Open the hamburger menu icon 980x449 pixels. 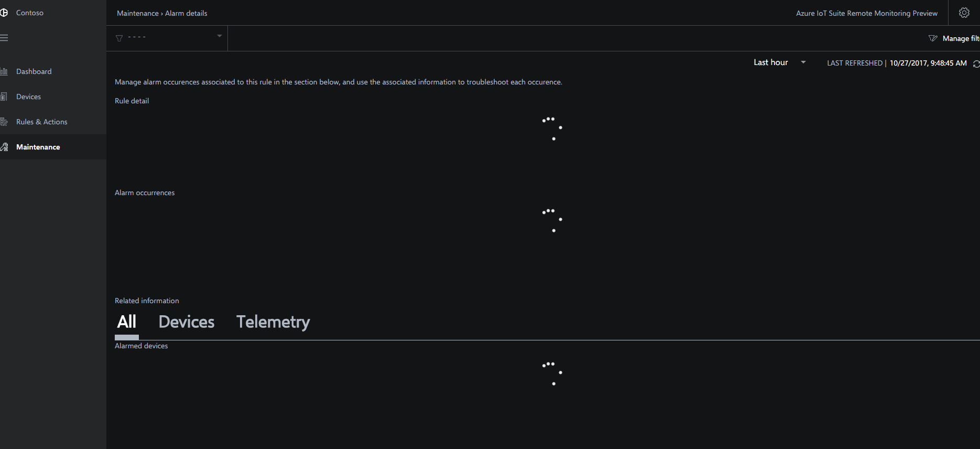point(5,37)
